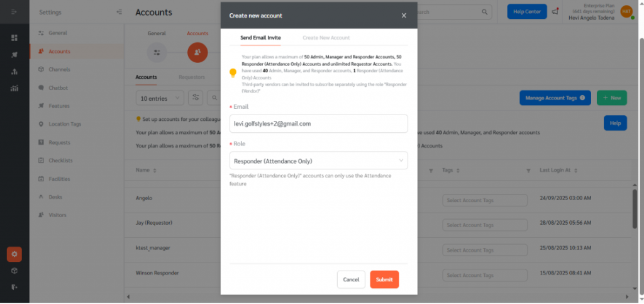Viewport: 644px width, 304px height.
Task: Click the orange settings gear icon in left rail
Action: point(14,254)
